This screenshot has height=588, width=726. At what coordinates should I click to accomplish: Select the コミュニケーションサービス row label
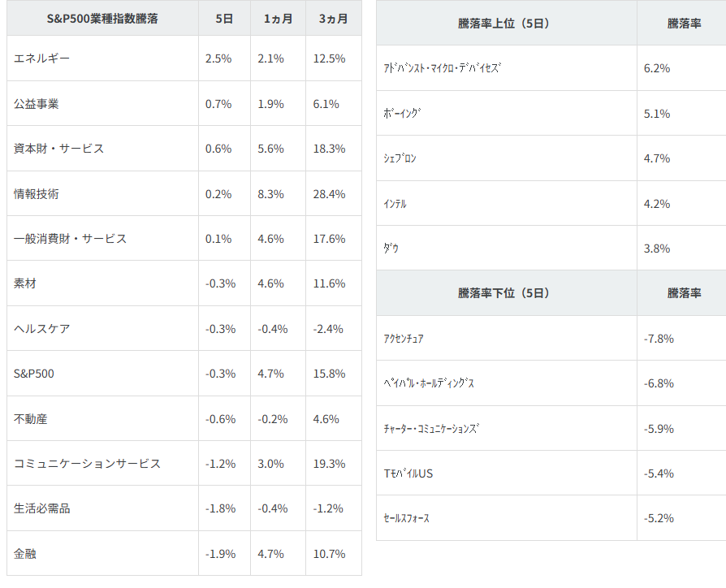[x=87, y=464]
